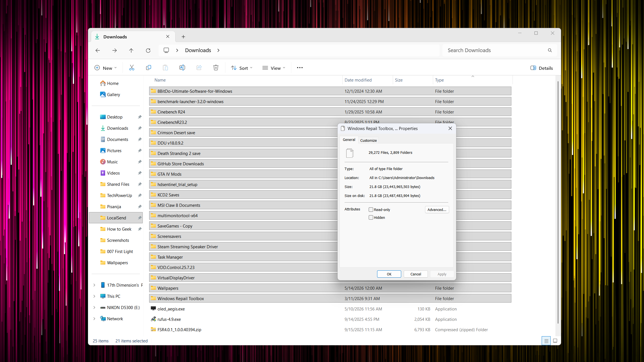Close the Downloads tab
The image size is (644, 362).
(168, 37)
